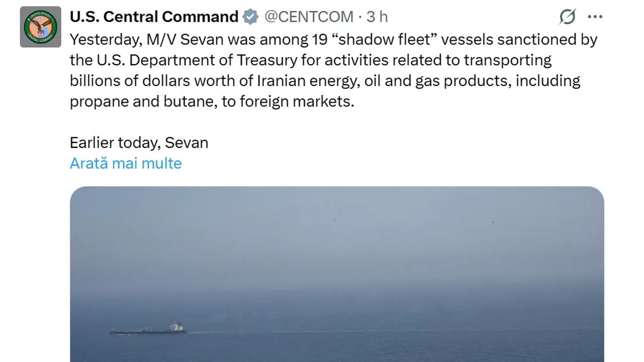Image resolution: width=644 pixels, height=362 pixels.
Task: Expand the post with Arată mai multe
Action: click(x=126, y=163)
